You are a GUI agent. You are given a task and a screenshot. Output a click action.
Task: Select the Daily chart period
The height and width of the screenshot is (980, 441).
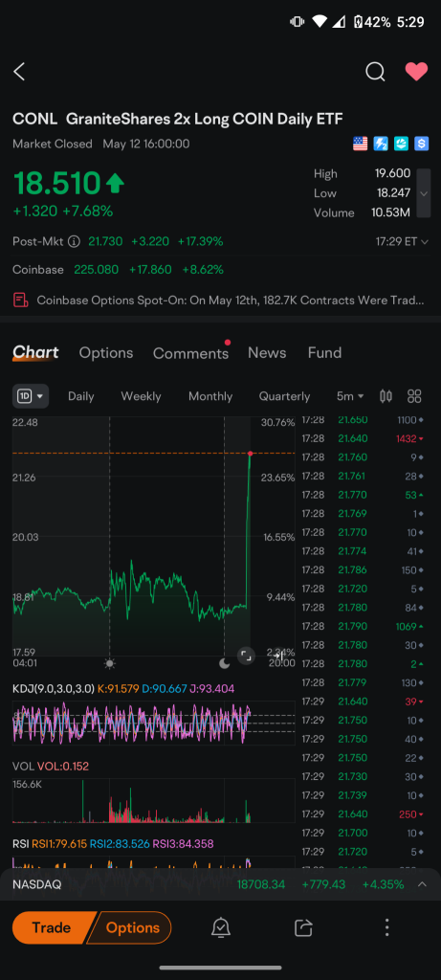point(81,396)
